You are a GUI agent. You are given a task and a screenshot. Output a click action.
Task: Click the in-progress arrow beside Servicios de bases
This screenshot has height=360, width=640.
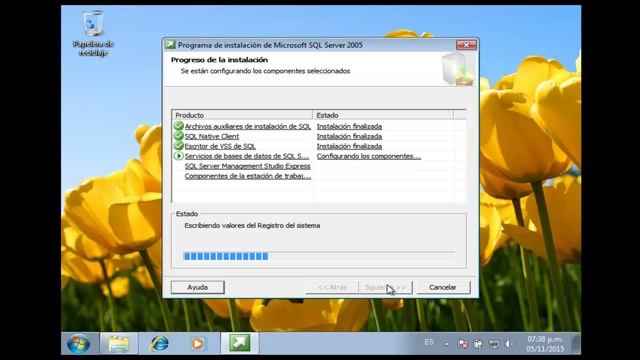click(178, 156)
